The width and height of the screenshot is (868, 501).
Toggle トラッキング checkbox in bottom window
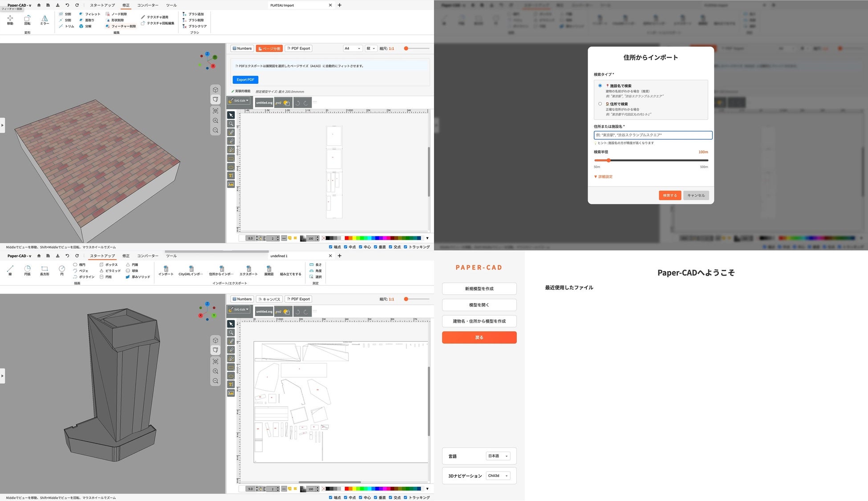pyautogui.click(x=406, y=497)
